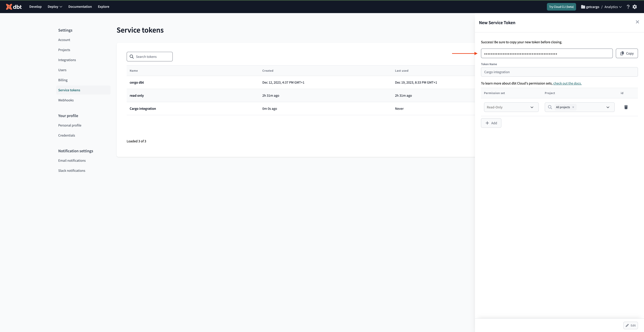Click into the Search tokens field
This screenshot has width=644, height=332.
pos(150,56)
